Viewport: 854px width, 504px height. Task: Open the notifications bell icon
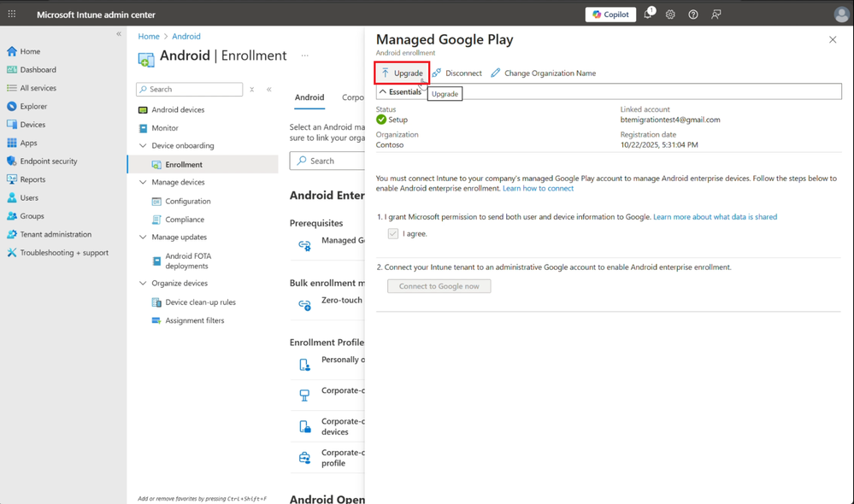[x=648, y=15]
